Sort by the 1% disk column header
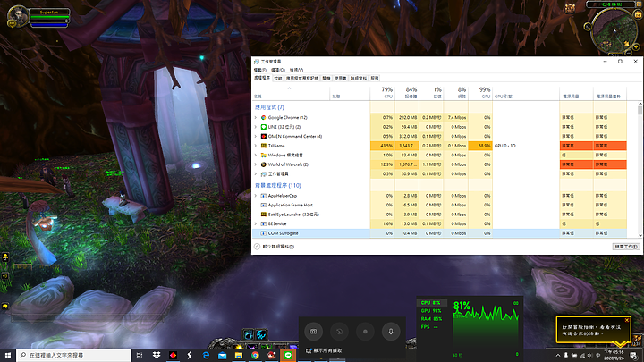The width and height of the screenshot is (644, 362). (x=431, y=93)
